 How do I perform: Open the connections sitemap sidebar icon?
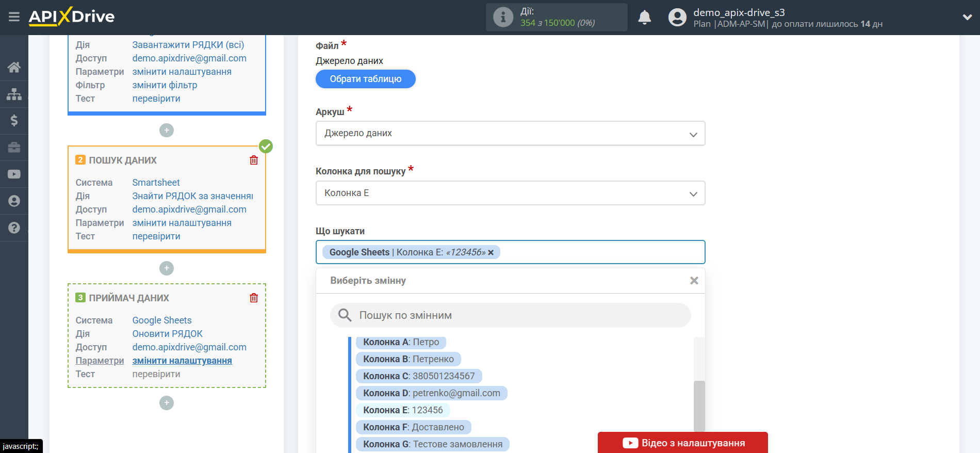tap(14, 94)
